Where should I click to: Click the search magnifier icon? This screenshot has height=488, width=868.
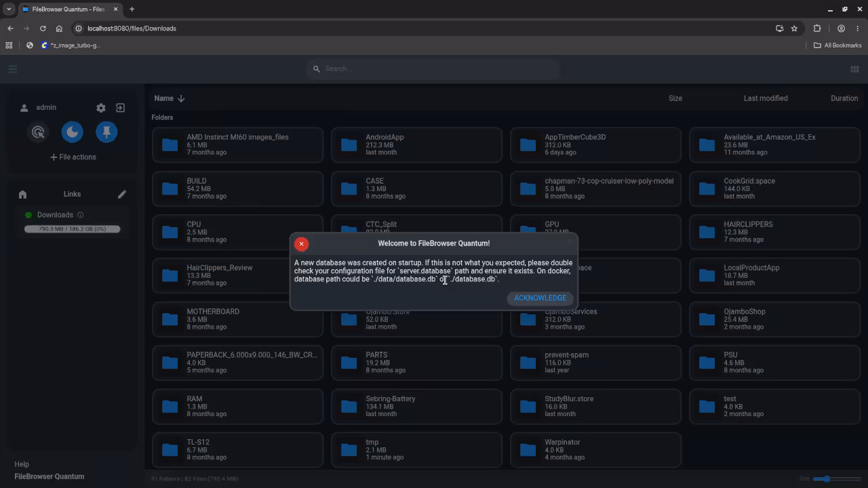317,68
